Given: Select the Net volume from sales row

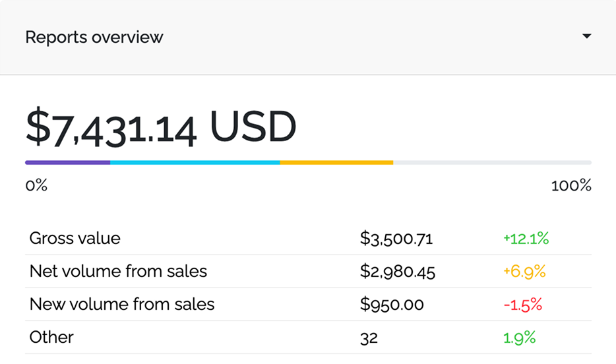Looking at the screenshot, I should pyautogui.click(x=119, y=271).
